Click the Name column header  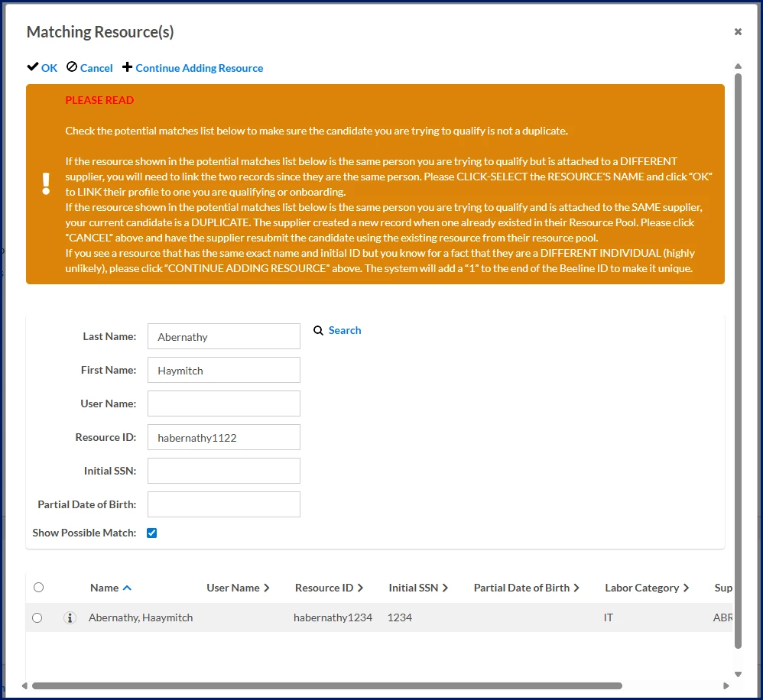(104, 588)
